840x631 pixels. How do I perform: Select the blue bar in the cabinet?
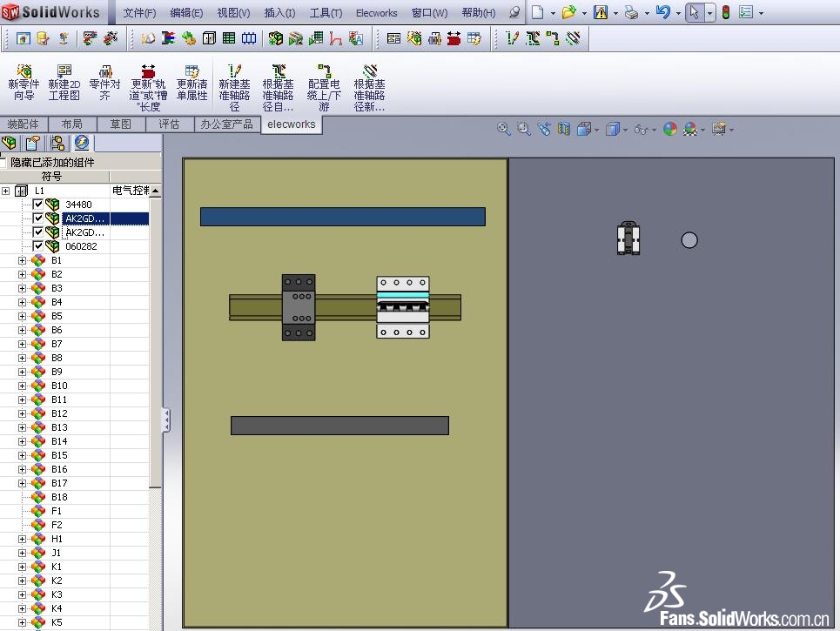pos(343,217)
